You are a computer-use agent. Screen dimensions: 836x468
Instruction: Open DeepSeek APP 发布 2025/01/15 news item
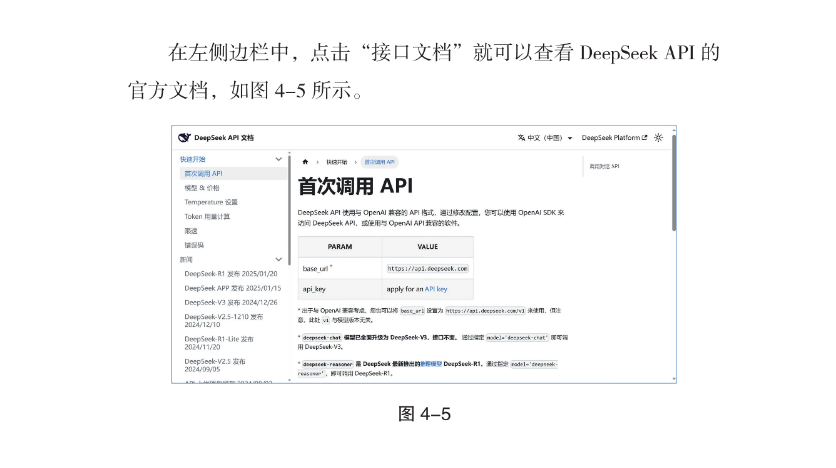[x=232, y=288]
